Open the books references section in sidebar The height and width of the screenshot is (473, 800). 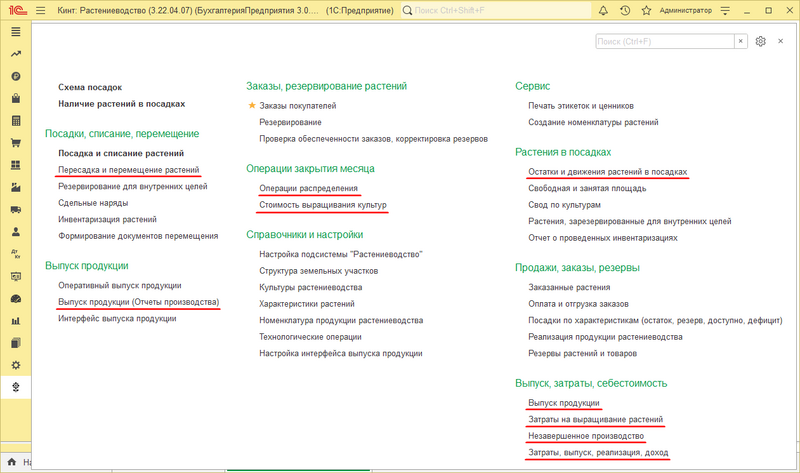tap(16, 343)
